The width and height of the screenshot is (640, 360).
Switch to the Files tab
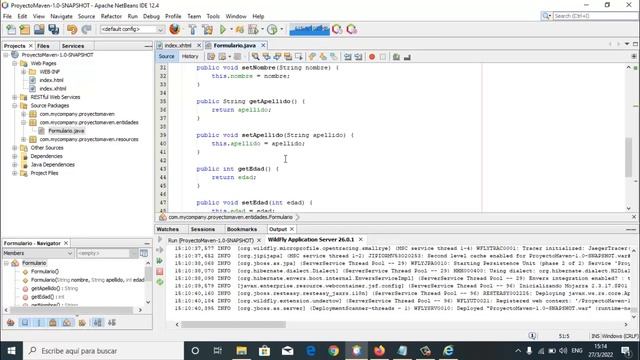click(43, 46)
